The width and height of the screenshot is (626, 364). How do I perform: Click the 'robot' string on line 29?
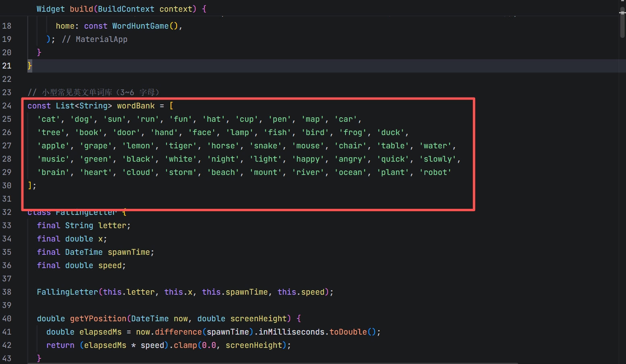click(435, 172)
